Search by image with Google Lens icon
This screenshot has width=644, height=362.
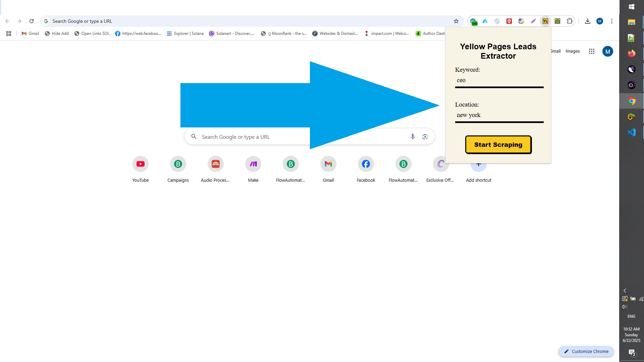pos(425,137)
